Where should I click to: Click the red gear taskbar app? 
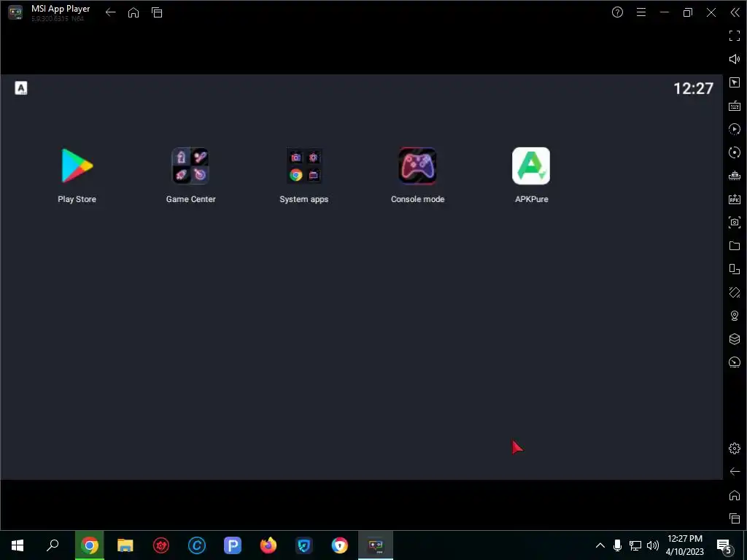coord(161,545)
